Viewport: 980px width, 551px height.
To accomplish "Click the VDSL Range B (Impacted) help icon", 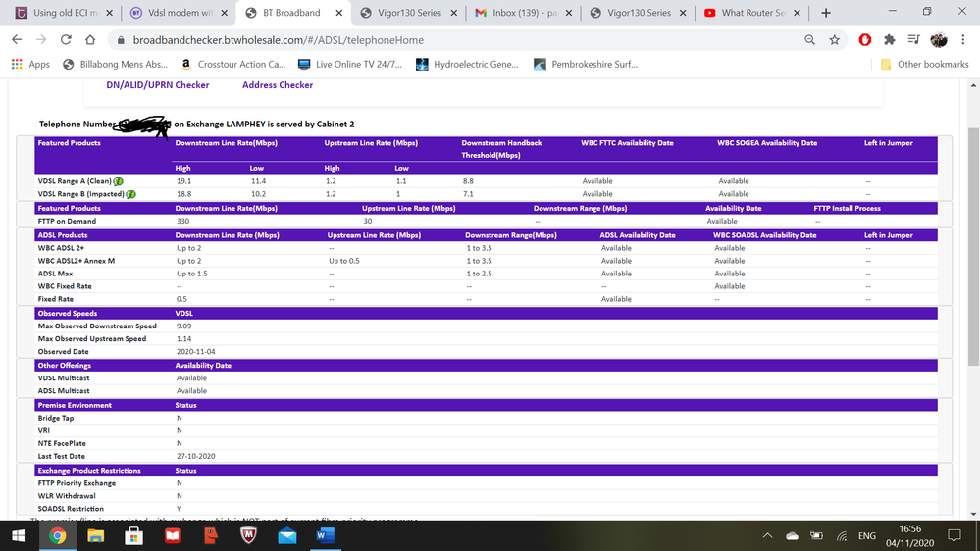I will (x=130, y=194).
